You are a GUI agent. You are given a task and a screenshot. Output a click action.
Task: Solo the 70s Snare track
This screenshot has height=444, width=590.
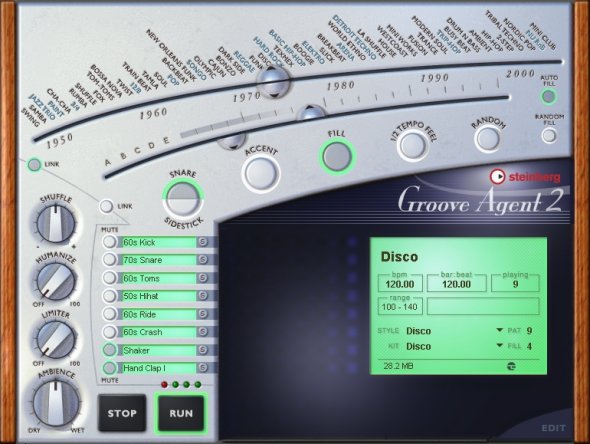[203, 260]
